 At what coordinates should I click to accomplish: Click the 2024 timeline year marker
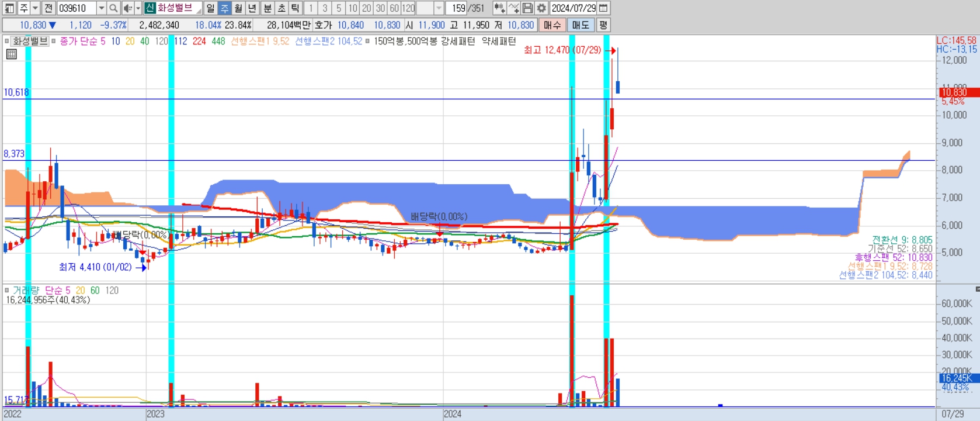click(x=453, y=414)
